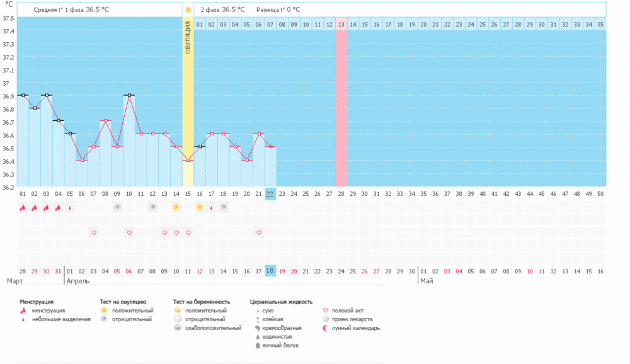
Task: Click the sun icon in the top header
Action: 188,10
